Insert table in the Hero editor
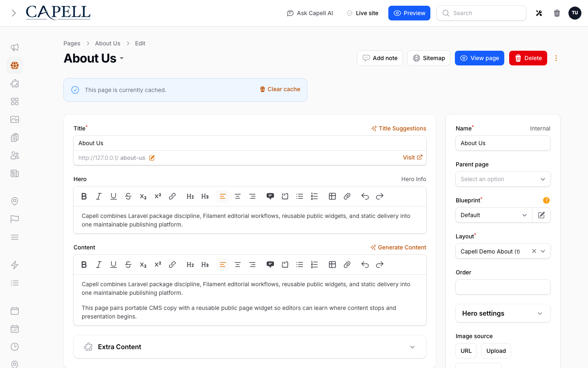This screenshot has height=368, width=588. tap(332, 196)
